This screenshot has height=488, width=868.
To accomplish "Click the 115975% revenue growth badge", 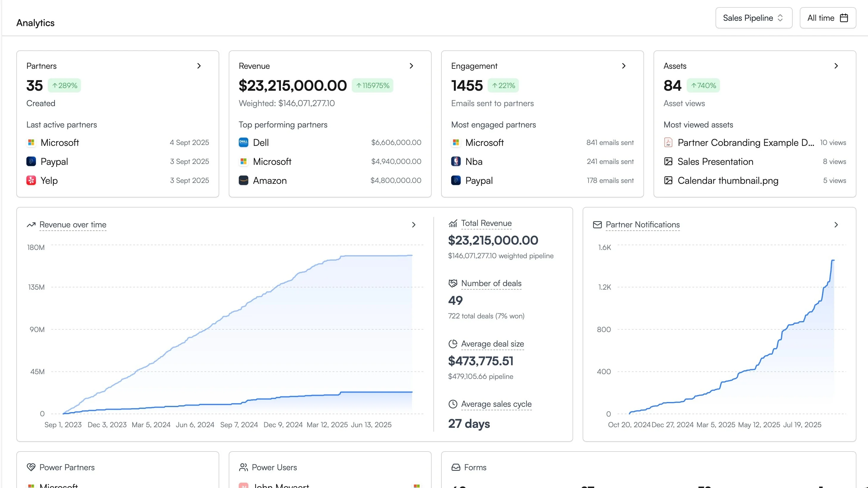I will 373,85.
